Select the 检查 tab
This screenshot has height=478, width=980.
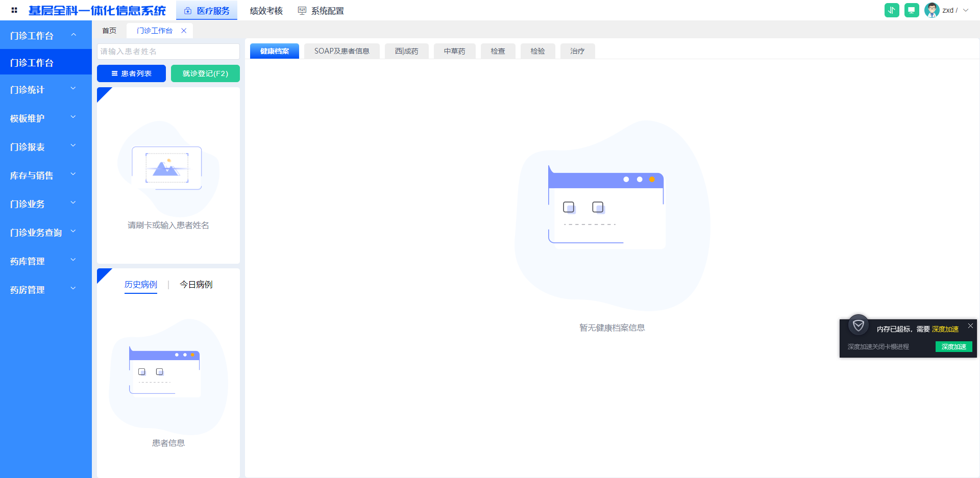point(498,51)
